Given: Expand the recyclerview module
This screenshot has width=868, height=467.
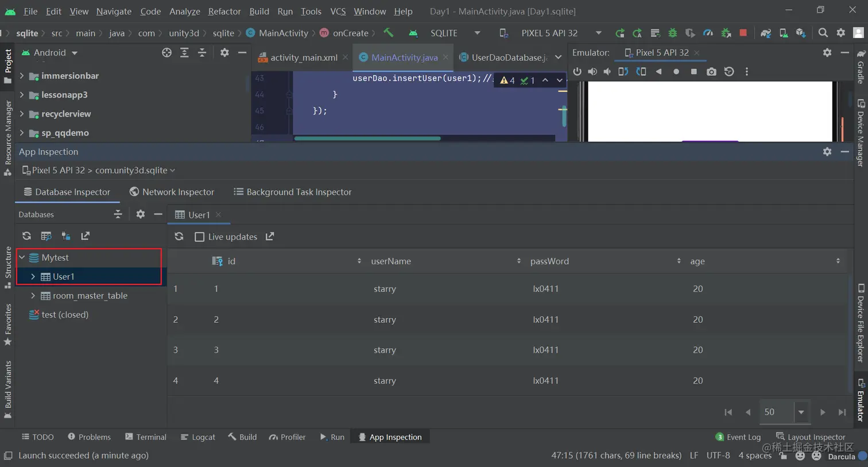Looking at the screenshot, I should point(21,114).
